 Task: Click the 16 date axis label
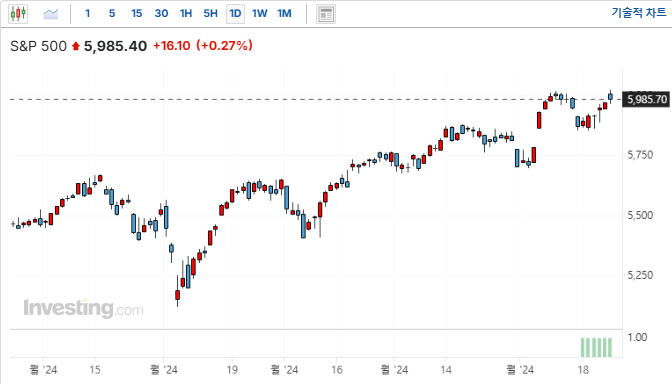[337, 370]
